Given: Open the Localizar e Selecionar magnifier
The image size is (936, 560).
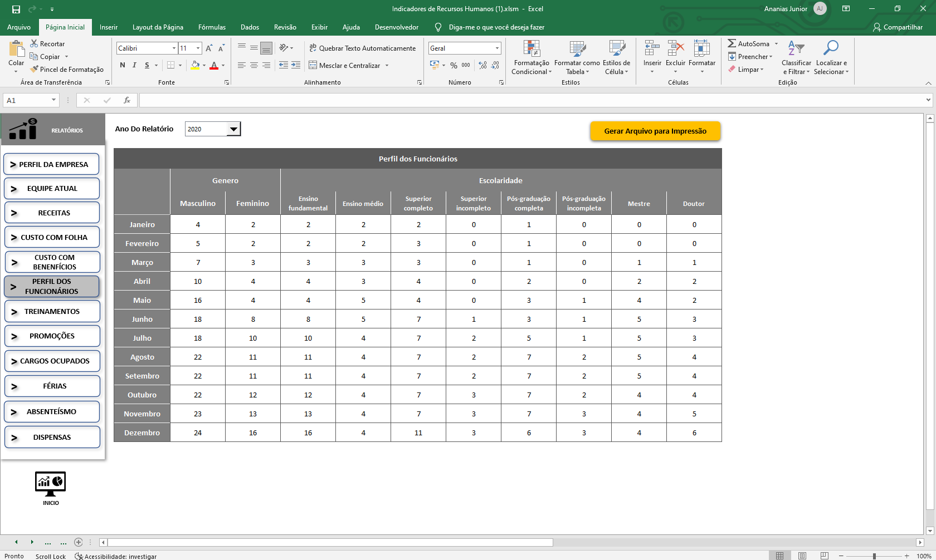Looking at the screenshot, I should click(x=831, y=48).
